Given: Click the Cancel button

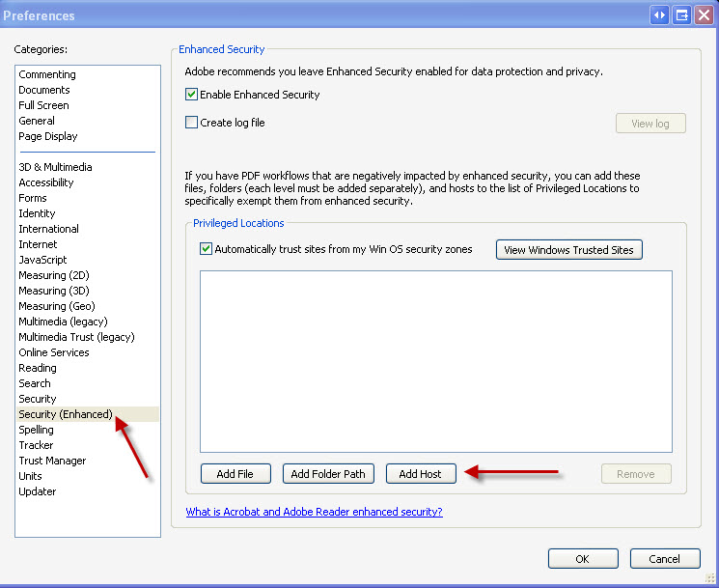Looking at the screenshot, I should pos(664,559).
